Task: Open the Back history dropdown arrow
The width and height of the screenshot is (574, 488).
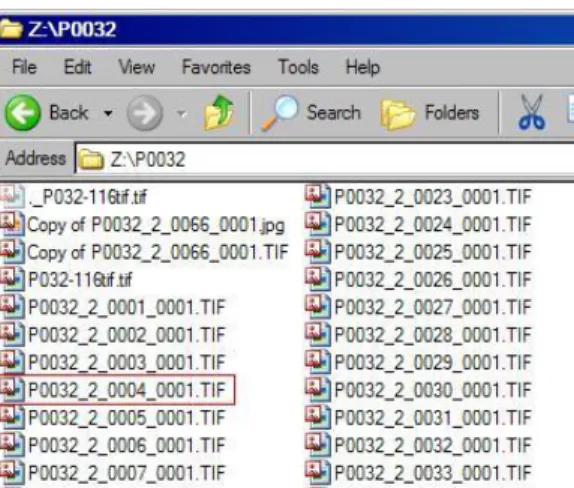Action: click(108, 113)
